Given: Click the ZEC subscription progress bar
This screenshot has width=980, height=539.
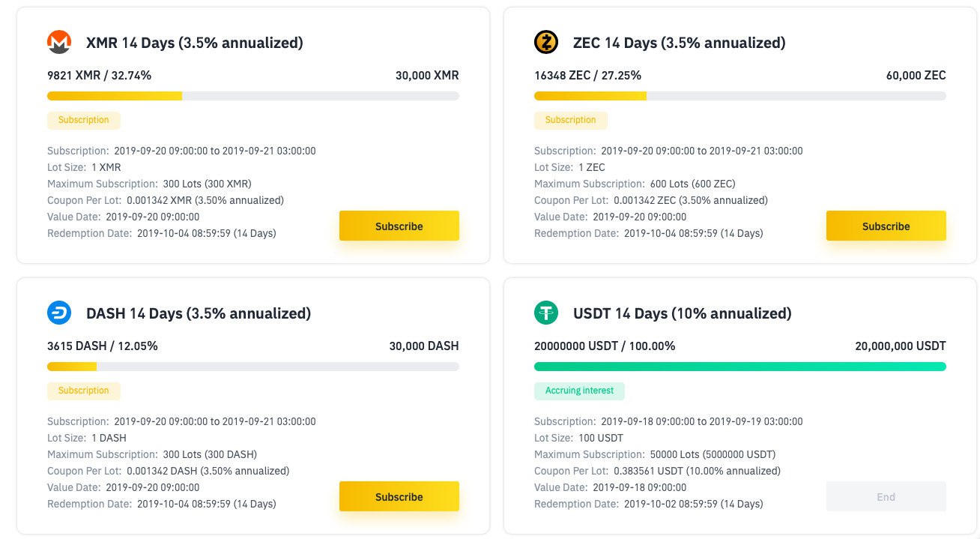Looking at the screenshot, I should click(x=740, y=96).
